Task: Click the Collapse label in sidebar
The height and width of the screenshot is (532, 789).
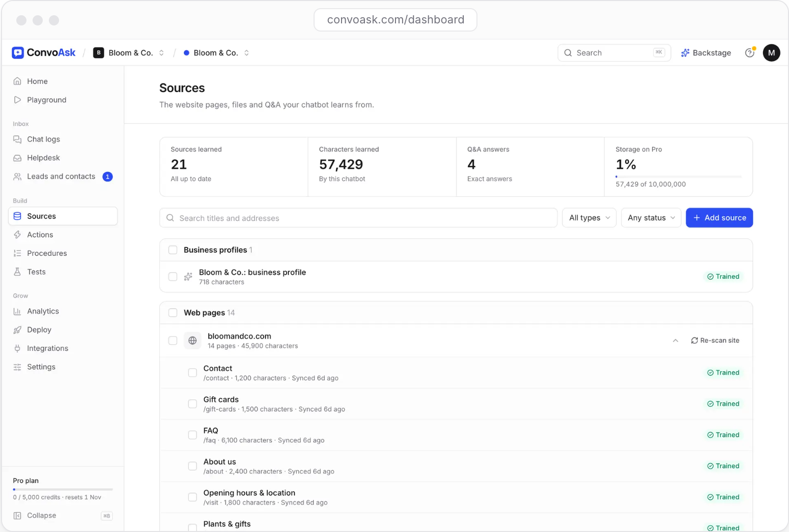Action: coord(42,516)
